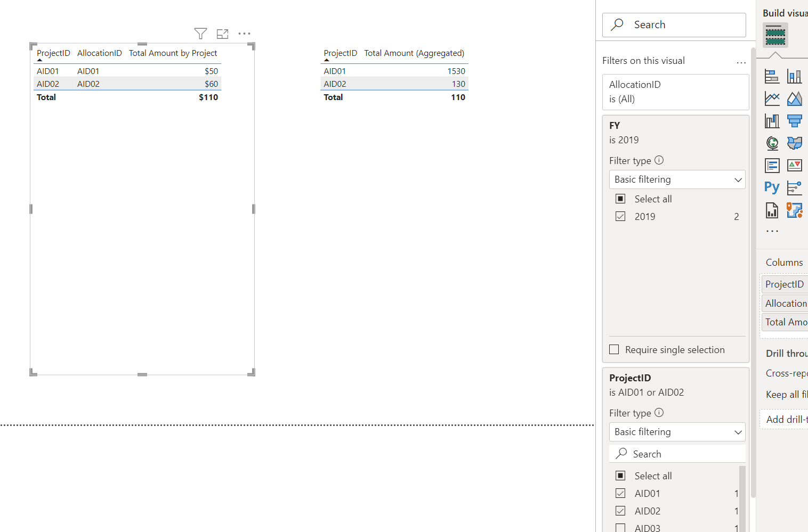Click the Build visual table icon
Viewport: 808px width, 532px height.
pyautogui.click(x=775, y=36)
